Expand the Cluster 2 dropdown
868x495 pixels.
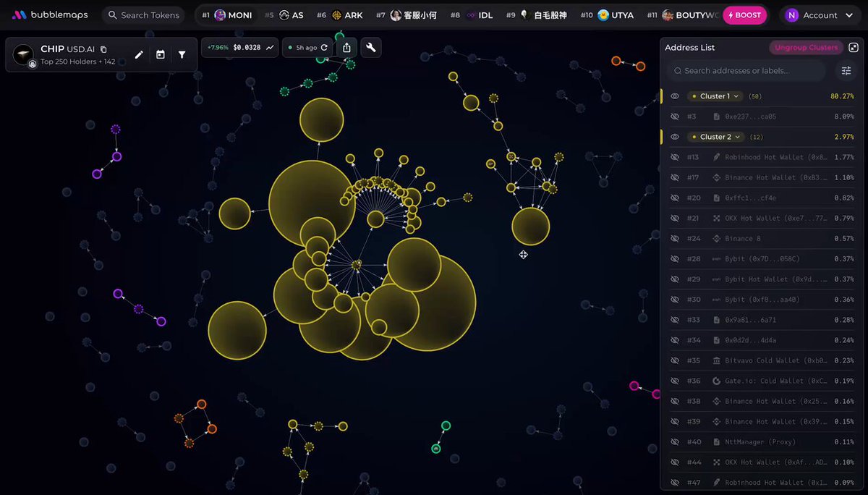pyautogui.click(x=716, y=137)
